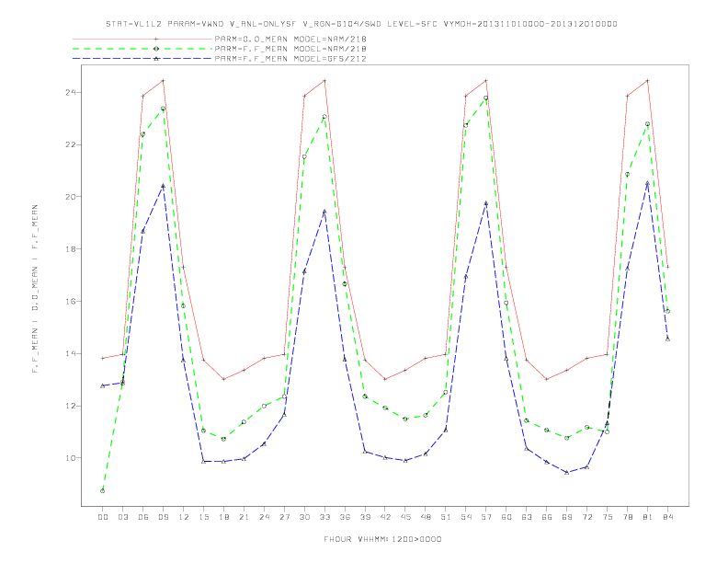Viewport: 728px width, 563px height.
Task: Click y-axis tick value 14
Action: [x=71, y=353]
